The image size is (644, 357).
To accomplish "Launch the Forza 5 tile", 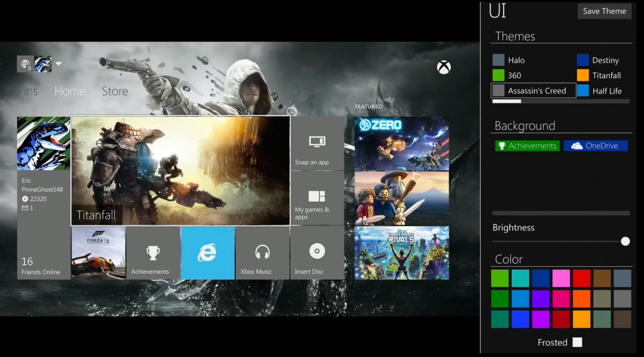I will [98, 253].
